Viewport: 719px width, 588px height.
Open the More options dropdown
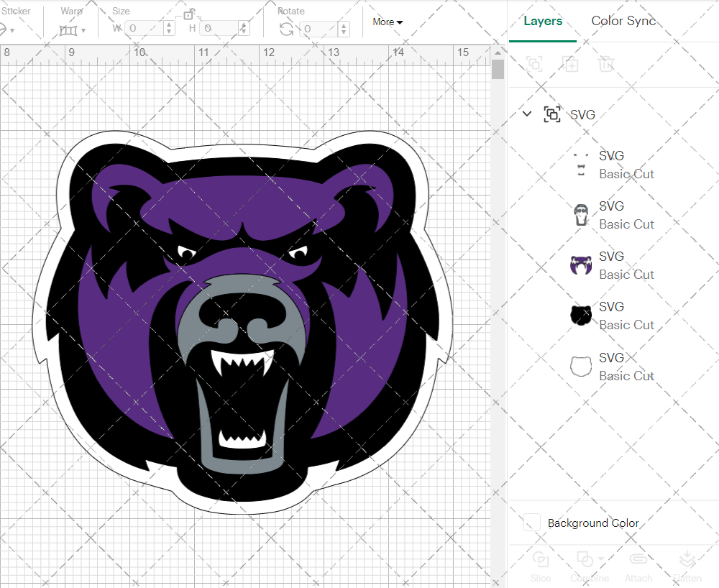click(387, 22)
